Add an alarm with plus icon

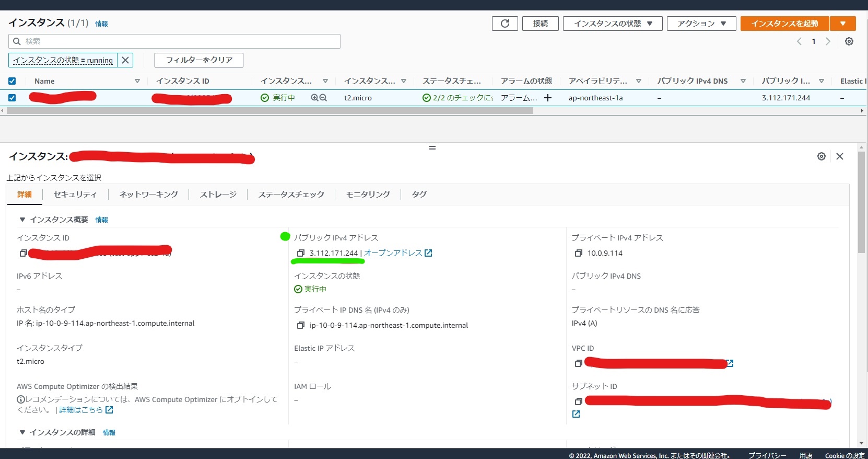(548, 98)
